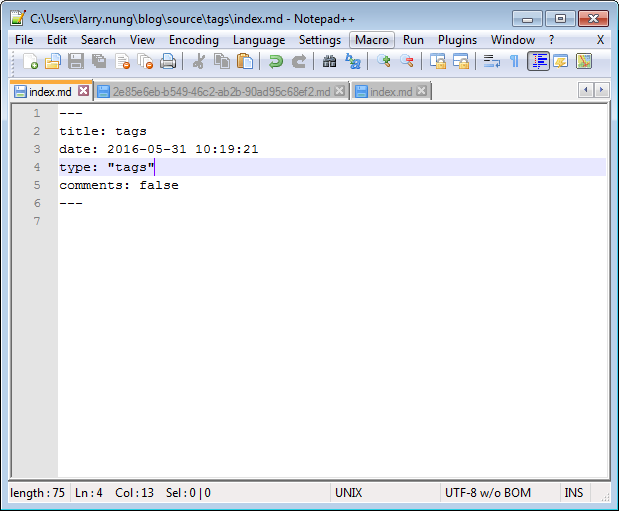This screenshot has width=619, height=511.
Task: Open the Macro menu
Action: 372,40
